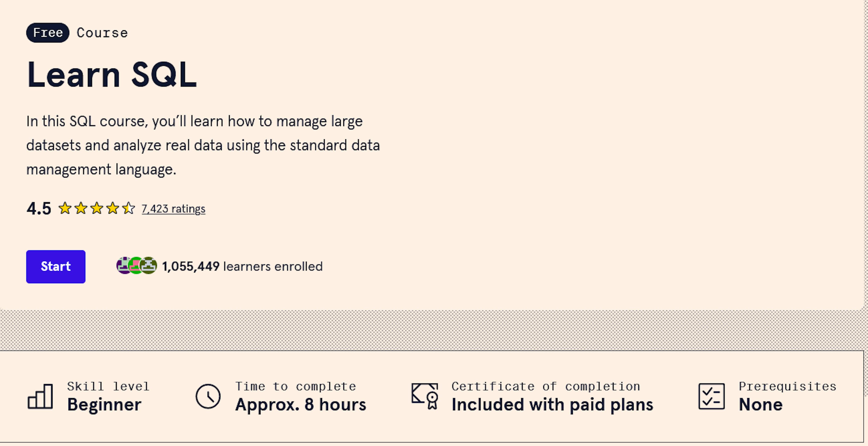Image resolution: width=868 pixels, height=446 pixels.
Task: Click the Approx. 8 hours text
Action: click(x=301, y=405)
